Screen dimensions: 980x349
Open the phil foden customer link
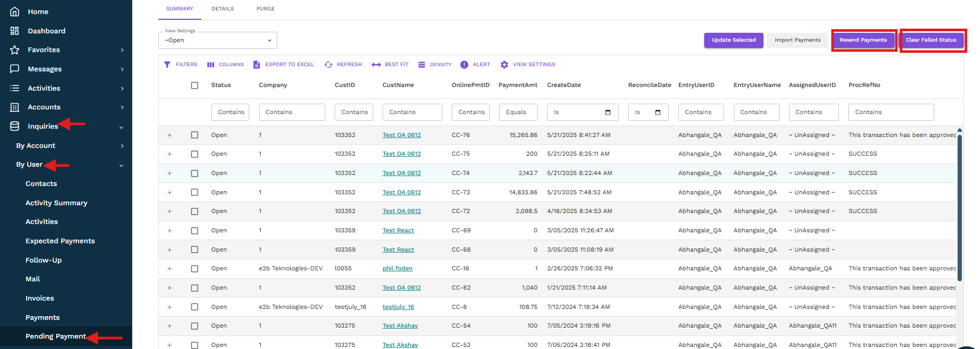(397, 269)
